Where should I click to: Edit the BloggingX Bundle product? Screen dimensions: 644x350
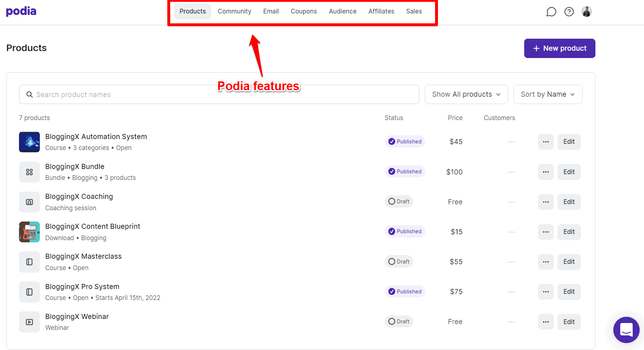pyautogui.click(x=569, y=172)
